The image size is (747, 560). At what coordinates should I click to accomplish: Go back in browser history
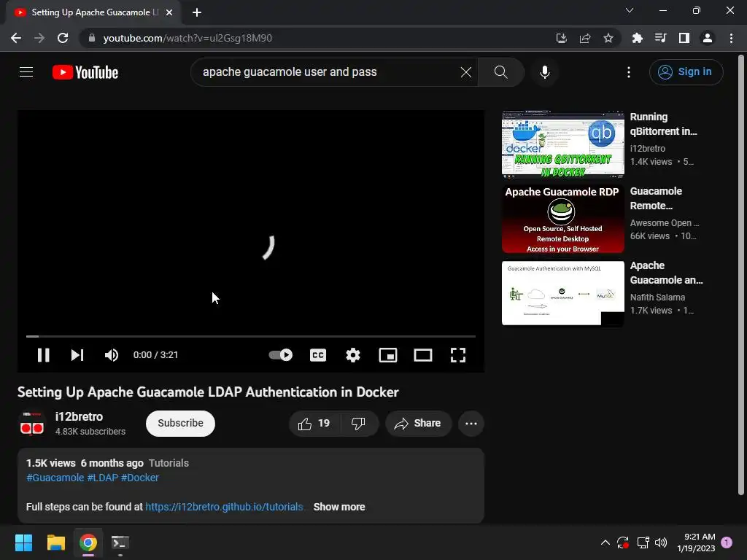(x=16, y=38)
